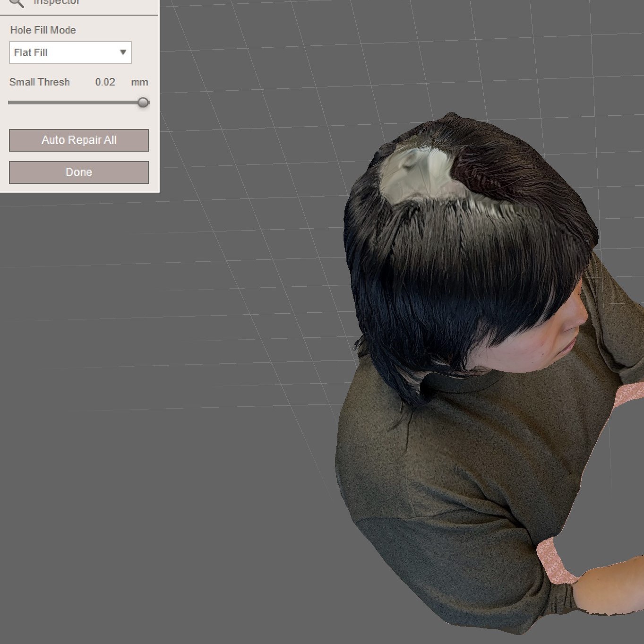Click the 0.02 threshold value

[105, 81]
